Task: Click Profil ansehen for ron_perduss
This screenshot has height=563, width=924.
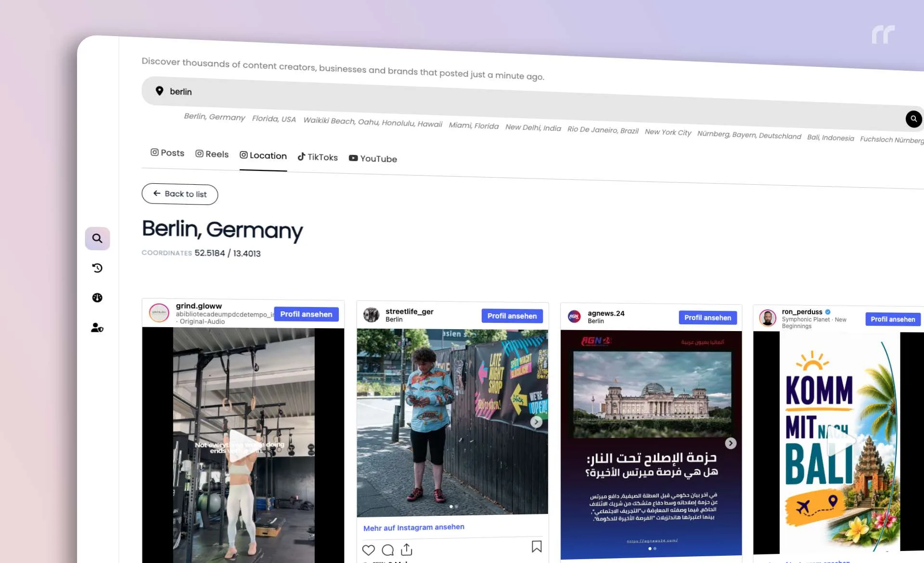Action: click(x=893, y=319)
